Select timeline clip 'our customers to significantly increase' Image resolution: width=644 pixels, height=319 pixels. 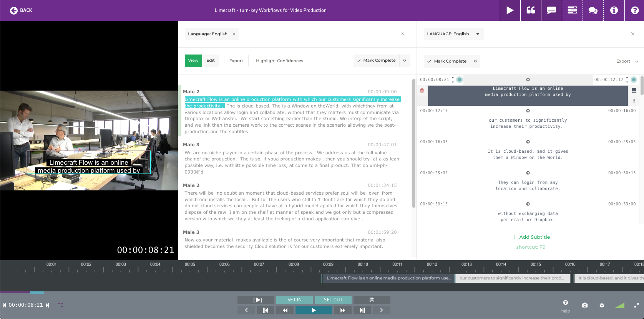click(514, 278)
